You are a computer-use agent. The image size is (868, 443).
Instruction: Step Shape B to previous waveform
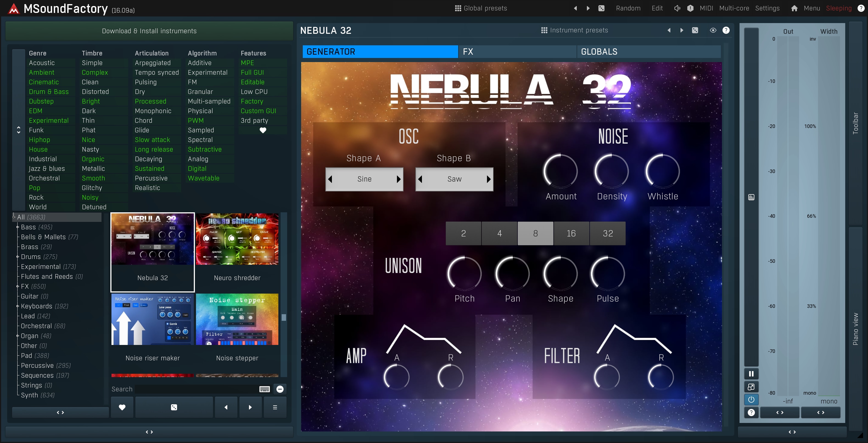point(420,179)
